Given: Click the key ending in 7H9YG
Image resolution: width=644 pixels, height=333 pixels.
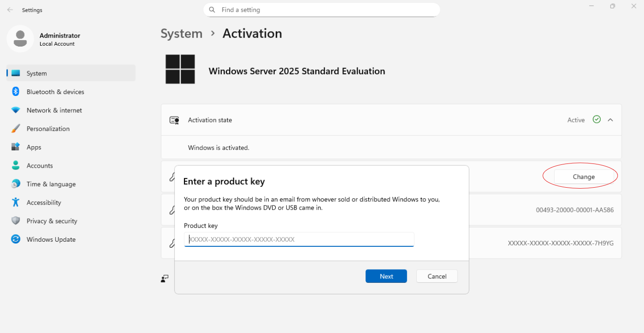Looking at the screenshot, I should tap(561, 243).
